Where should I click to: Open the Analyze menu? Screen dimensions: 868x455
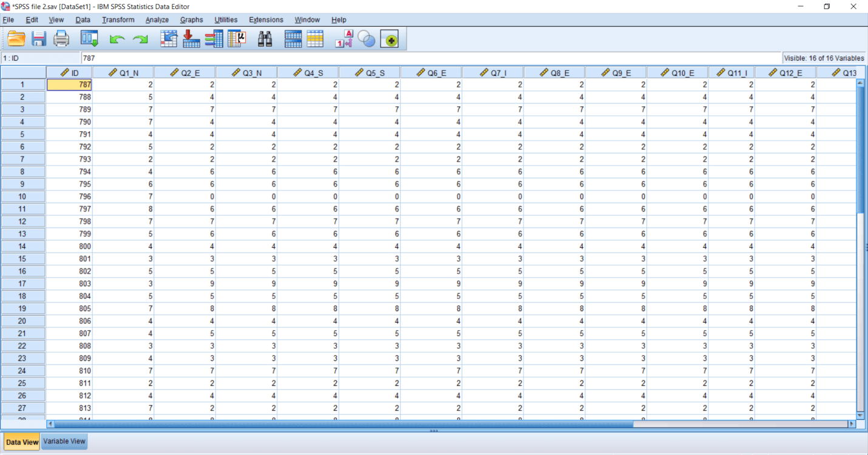(157, 19)
